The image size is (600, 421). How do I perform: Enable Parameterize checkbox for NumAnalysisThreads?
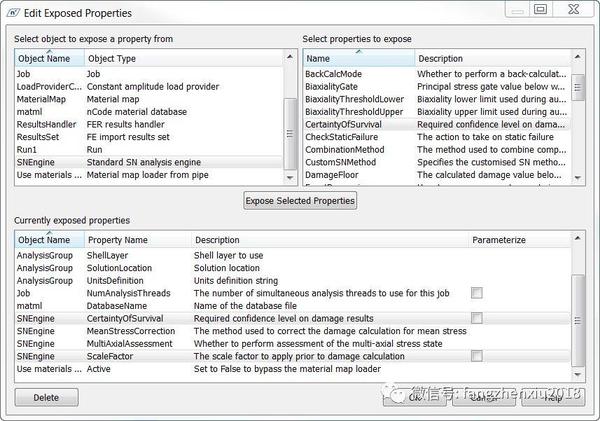point(477,292)
